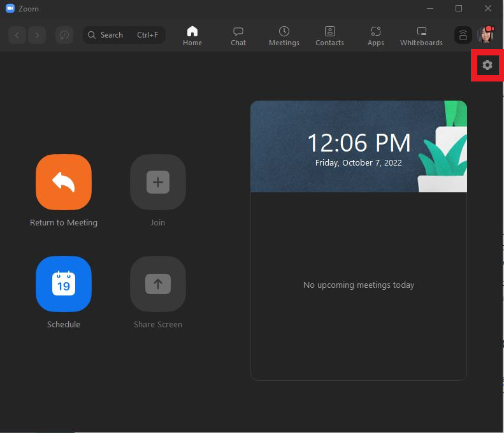The image size is (504, 433).
Task: Click the lock icon beside the profile picture
Action: (463, 35)
